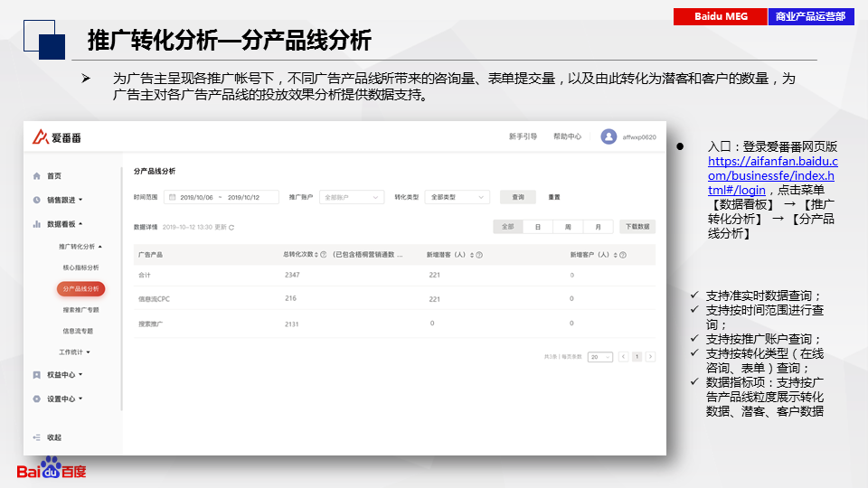The height and width of the screenshot is (488, 868).
Task: Click the 首页 home icon in sidebar
Action: (x=37, y=175)
